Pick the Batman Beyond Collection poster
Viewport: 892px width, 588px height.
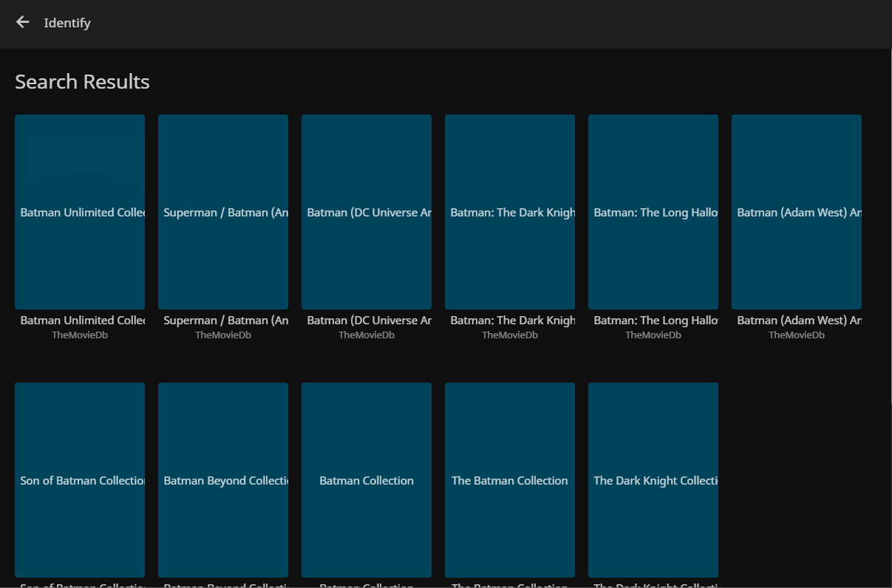click(223, 479)
